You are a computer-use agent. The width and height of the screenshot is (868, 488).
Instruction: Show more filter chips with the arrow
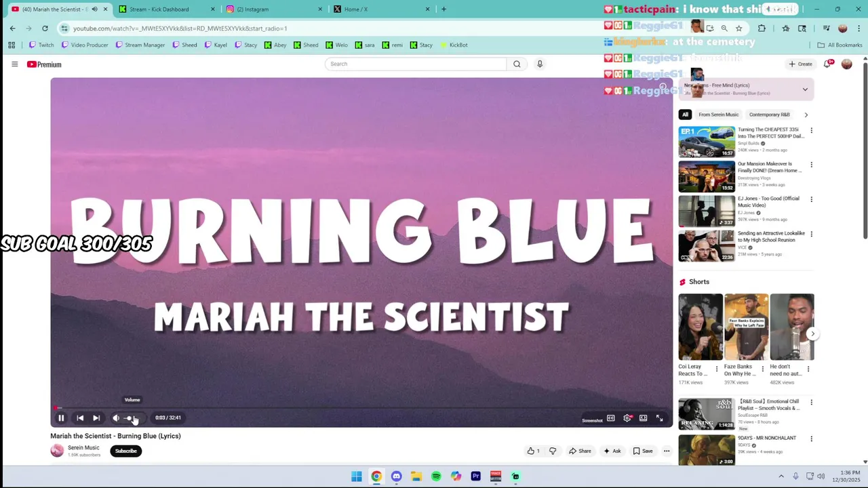(x=806, y=115)
